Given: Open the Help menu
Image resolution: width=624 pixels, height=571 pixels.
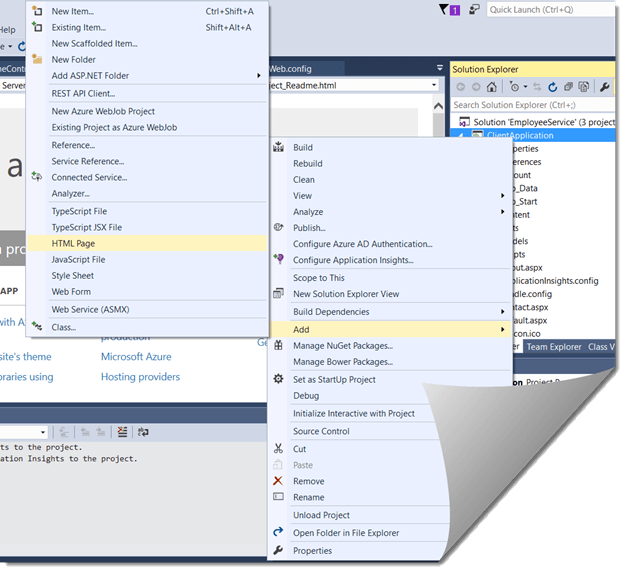Looking at the screenshot, I should click(x=8, y=30).
